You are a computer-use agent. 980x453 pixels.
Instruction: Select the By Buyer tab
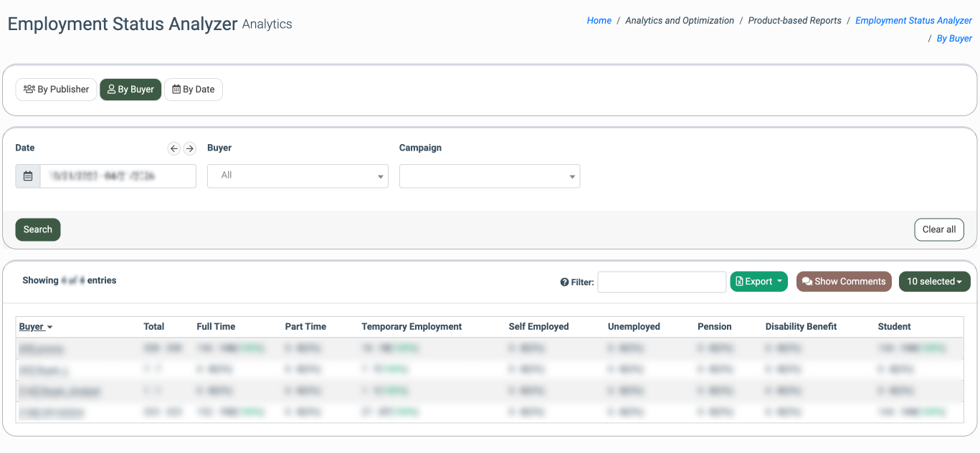coord(130,90)
